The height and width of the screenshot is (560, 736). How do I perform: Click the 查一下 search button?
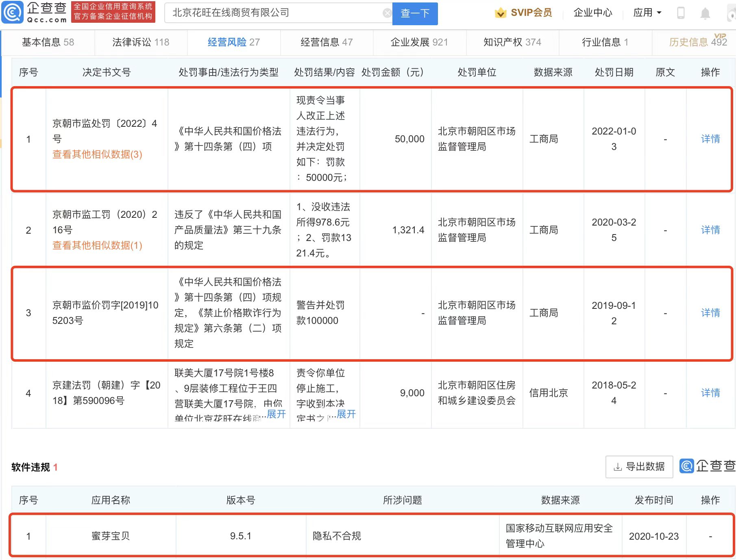[415, 13]
